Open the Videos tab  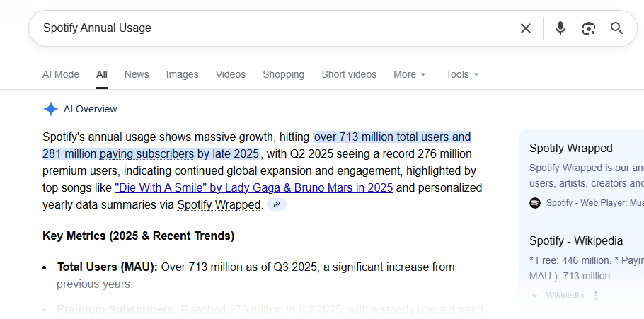click(x=231, y=74)
